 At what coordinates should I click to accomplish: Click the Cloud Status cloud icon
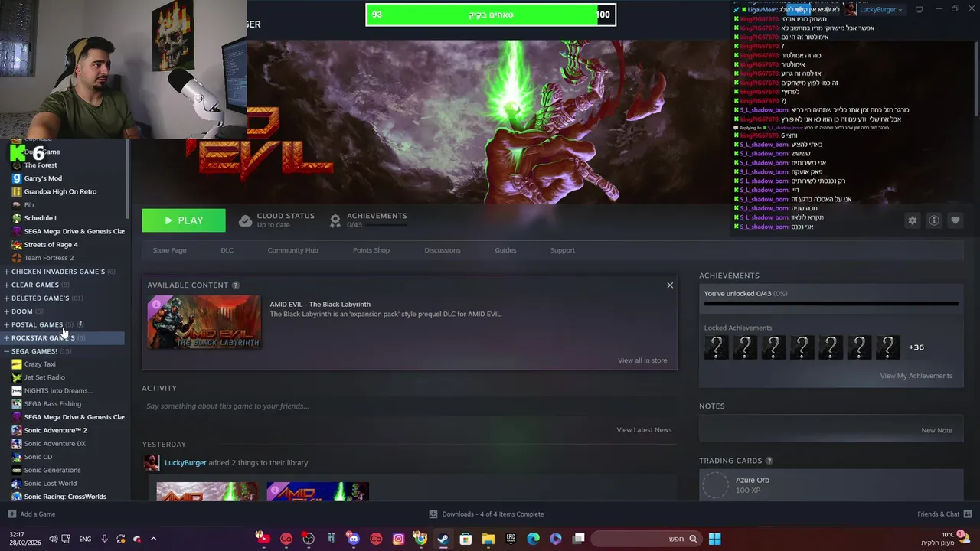[x=245, y=220]
